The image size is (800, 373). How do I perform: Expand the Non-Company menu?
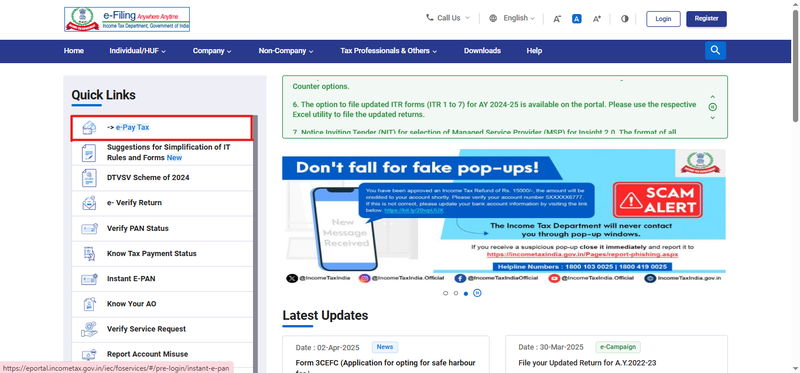pos(286,51)
